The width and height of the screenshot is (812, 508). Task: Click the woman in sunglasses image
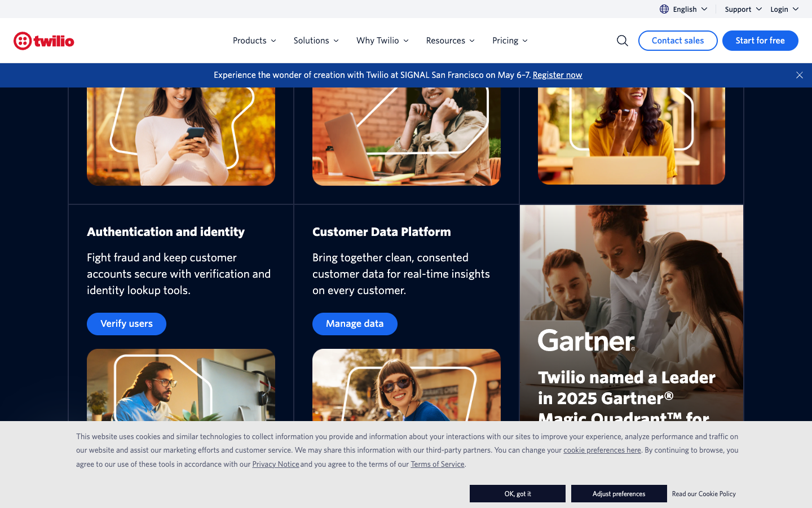click(407, 385)
